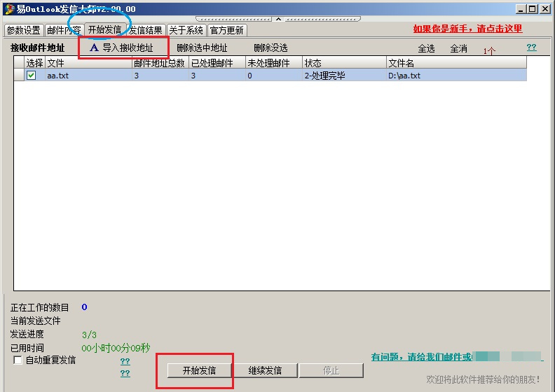Click the 1个 selected count label
The image size is (555, 392).
pos(489,51)
